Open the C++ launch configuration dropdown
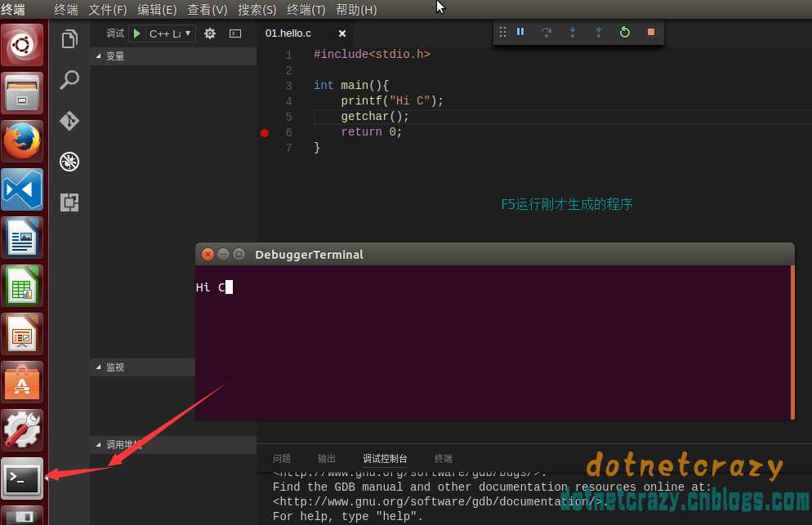Screen dimensions: 812x525 point(171,33)
